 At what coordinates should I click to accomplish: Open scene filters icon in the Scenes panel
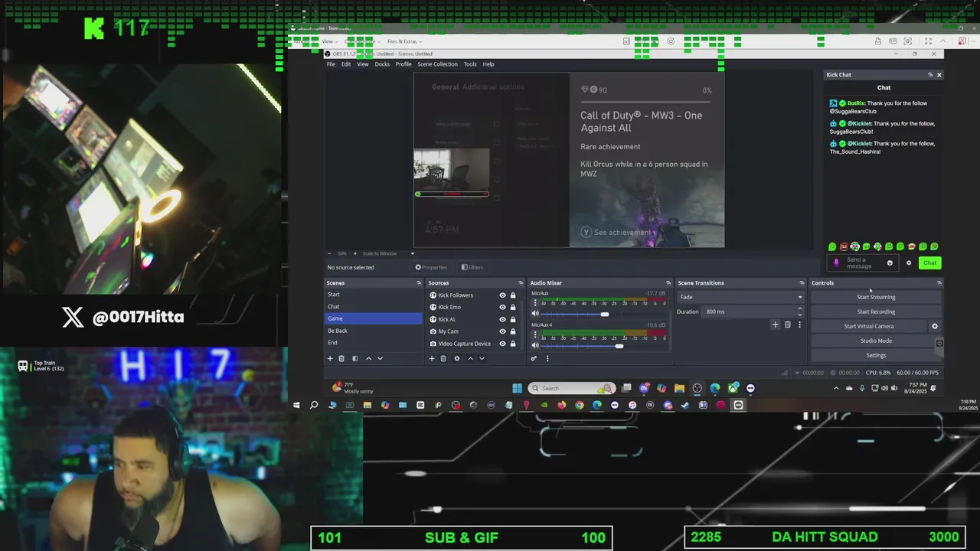pos(354,358)
